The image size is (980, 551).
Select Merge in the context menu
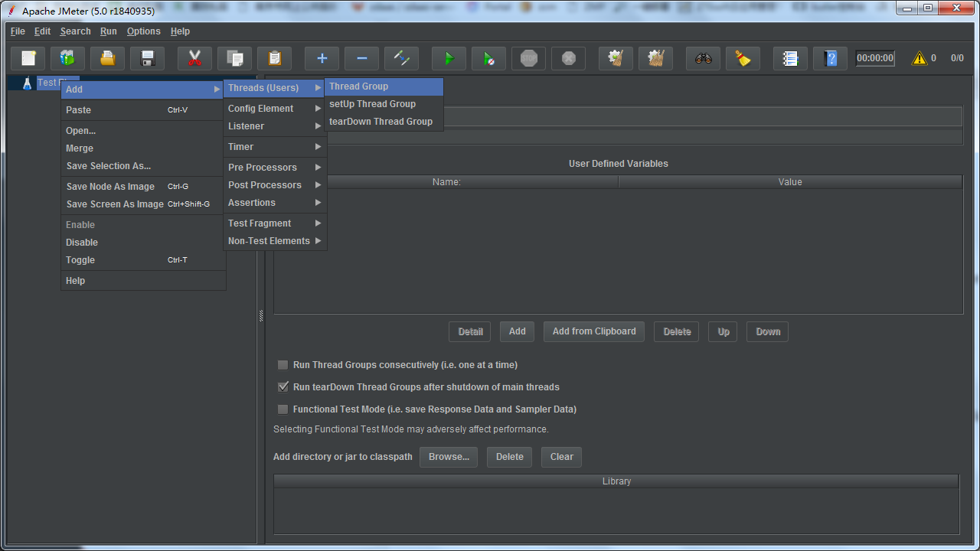click(x=143, y=148)
